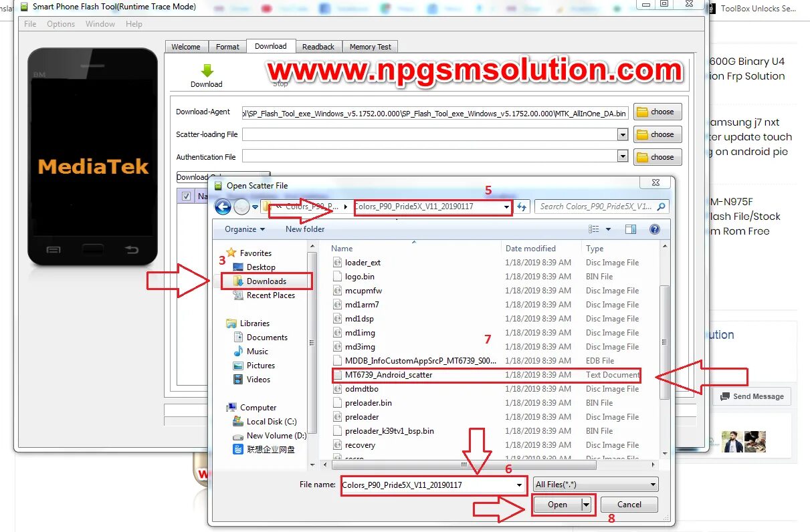Toggle the preview pane icon
810x532 pixels.
[630, 229]
